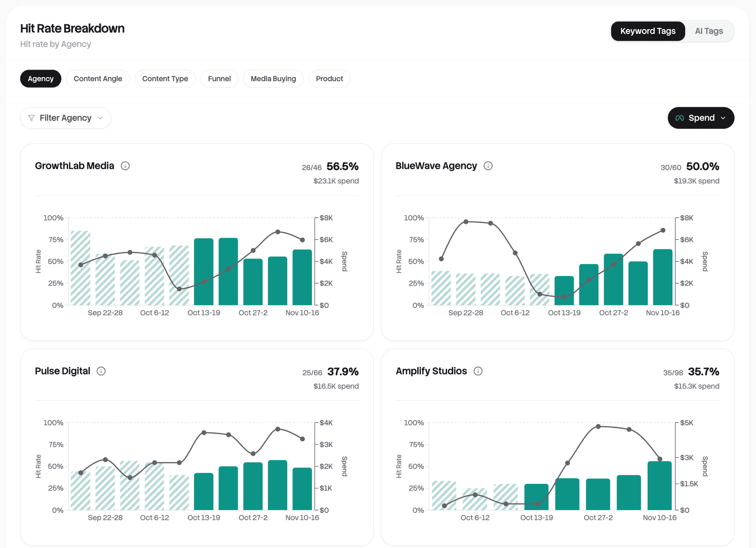Viewport: 756px width, 548px height.
Task: Switch to the Product grouping
Action: point(329,78)
